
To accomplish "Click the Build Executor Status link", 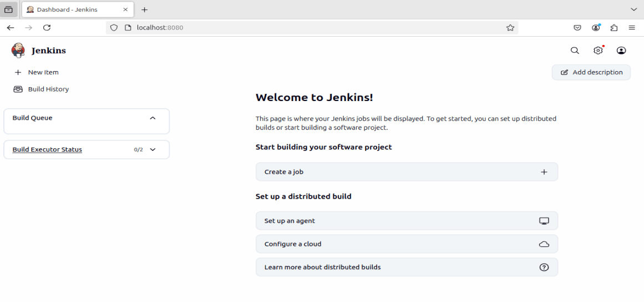I will pos(47,149).
